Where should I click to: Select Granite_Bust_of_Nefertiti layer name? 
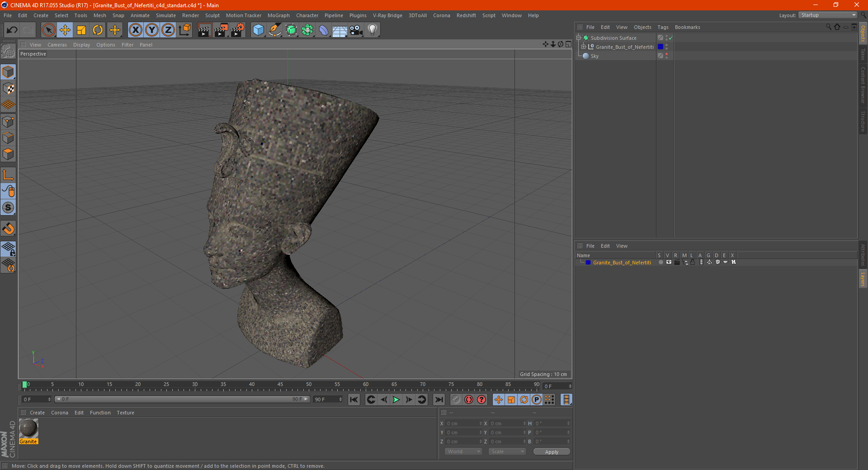click(622, 263)
